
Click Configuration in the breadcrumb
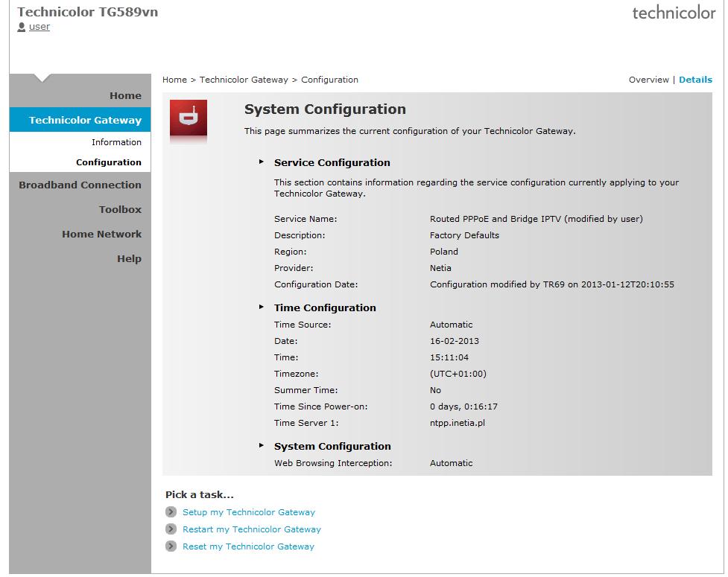coord(329,80)
